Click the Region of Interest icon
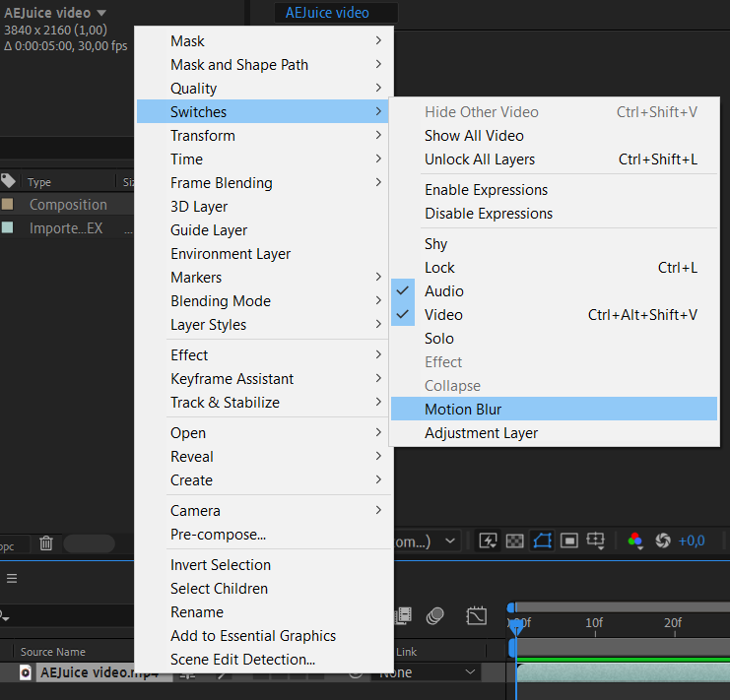This screenshot has width=730, height=700. click(x=568, y=541)
